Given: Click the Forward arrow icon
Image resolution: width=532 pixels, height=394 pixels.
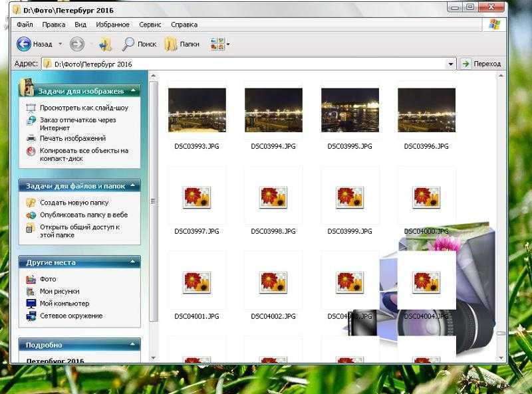Looking at the screenshot, I should click(77, 44).
